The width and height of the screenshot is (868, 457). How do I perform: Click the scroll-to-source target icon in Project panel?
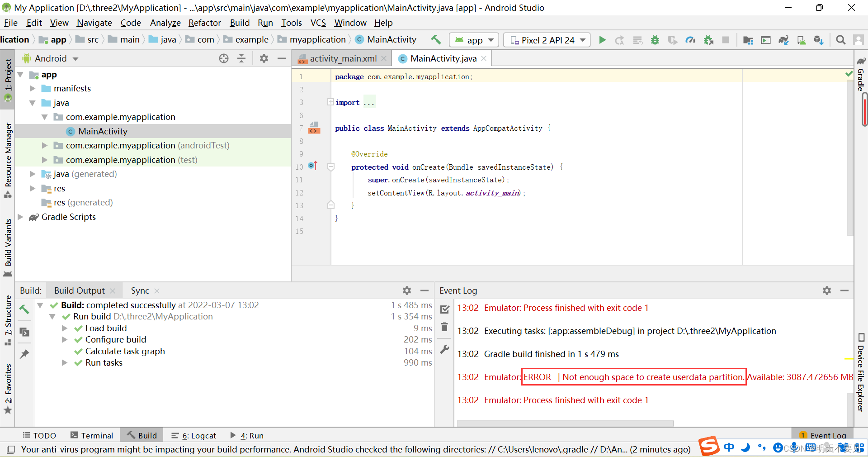click(224, 58)
